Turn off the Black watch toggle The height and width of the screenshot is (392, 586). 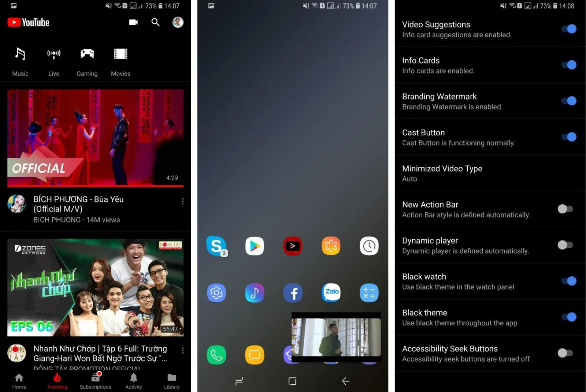point(569,281)
